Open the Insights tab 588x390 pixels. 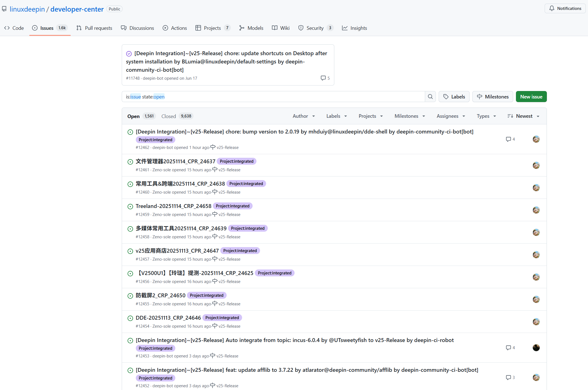(354, 28)
